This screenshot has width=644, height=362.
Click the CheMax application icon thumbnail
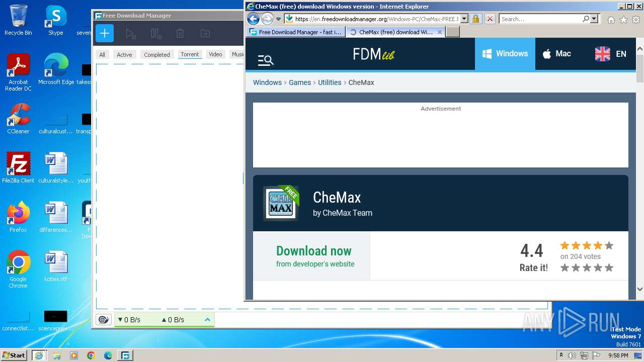[x=281, y=203]
